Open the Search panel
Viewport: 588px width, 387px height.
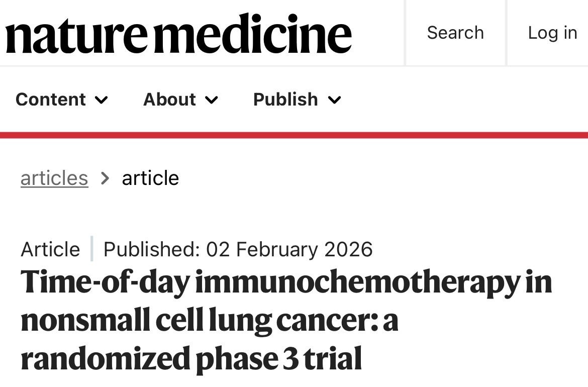coord(455,33)
